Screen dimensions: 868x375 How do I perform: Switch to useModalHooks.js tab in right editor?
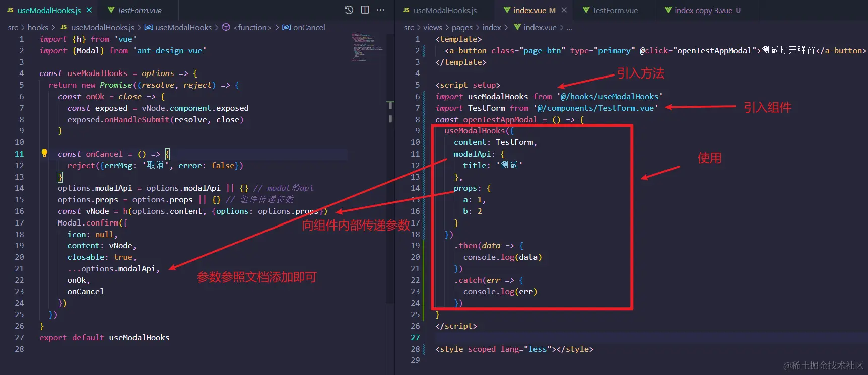445,10
